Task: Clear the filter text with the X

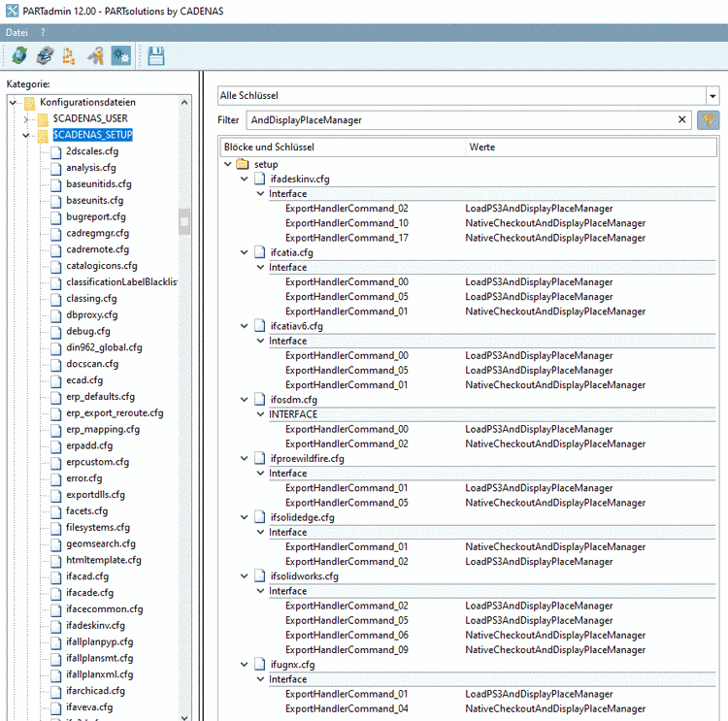Action: [x=682, y=120]
